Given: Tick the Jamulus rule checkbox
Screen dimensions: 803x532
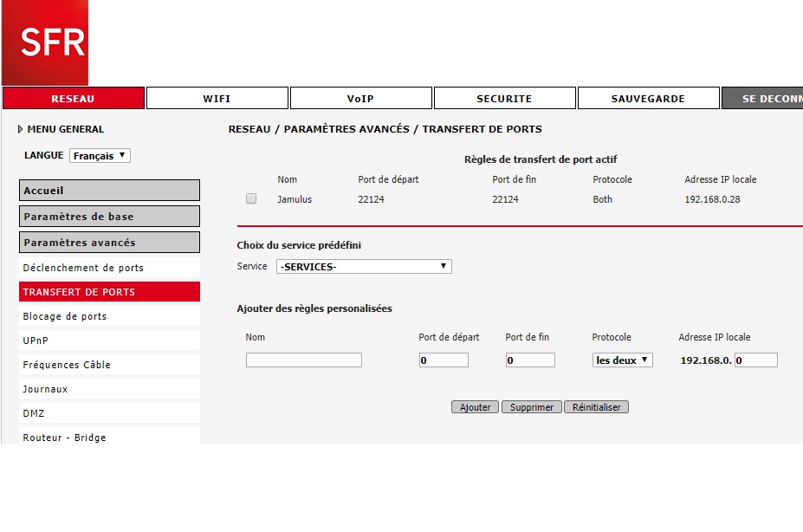Looking at the screenshot, I should [251, 199].
